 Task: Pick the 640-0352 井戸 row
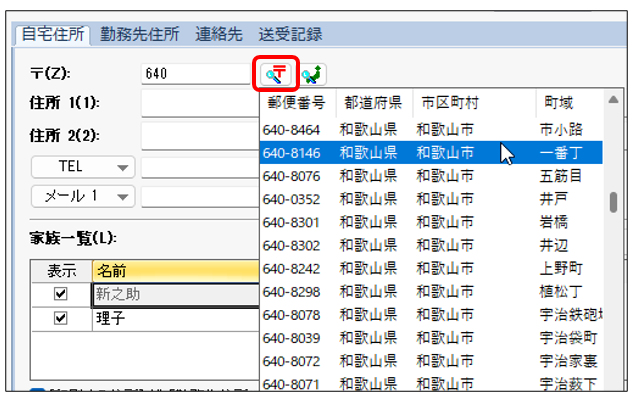click(x=430, y=199)
